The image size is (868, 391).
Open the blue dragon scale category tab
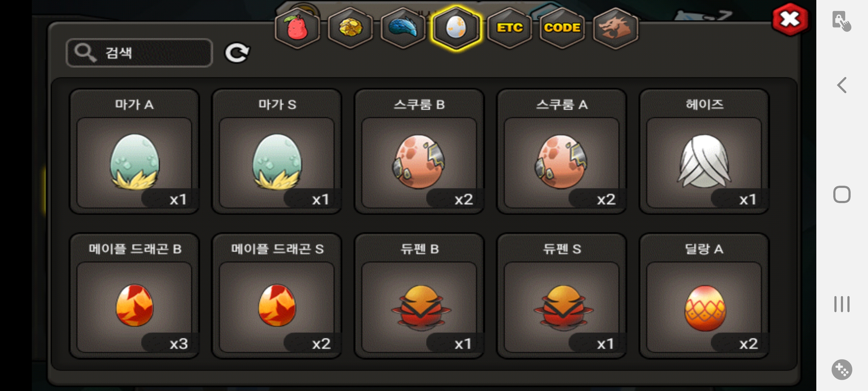click(x=403, y=28)
